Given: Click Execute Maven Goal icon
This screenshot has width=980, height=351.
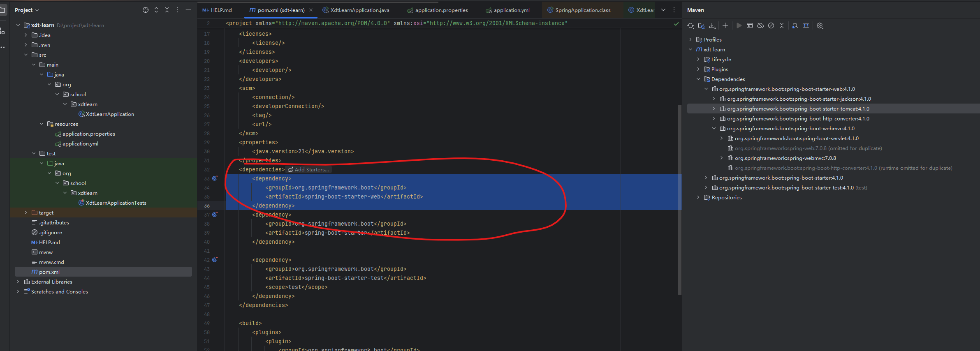Looking at the screenshot, I should coord(750,25).
